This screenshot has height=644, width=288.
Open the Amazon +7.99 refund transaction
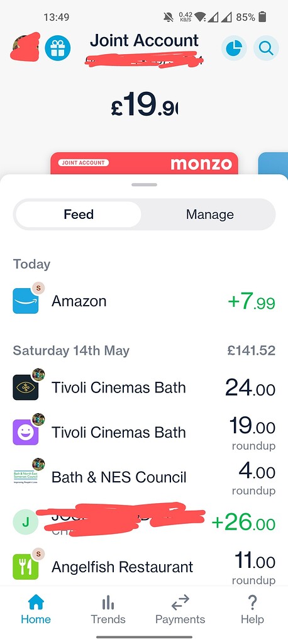(144, 301)
